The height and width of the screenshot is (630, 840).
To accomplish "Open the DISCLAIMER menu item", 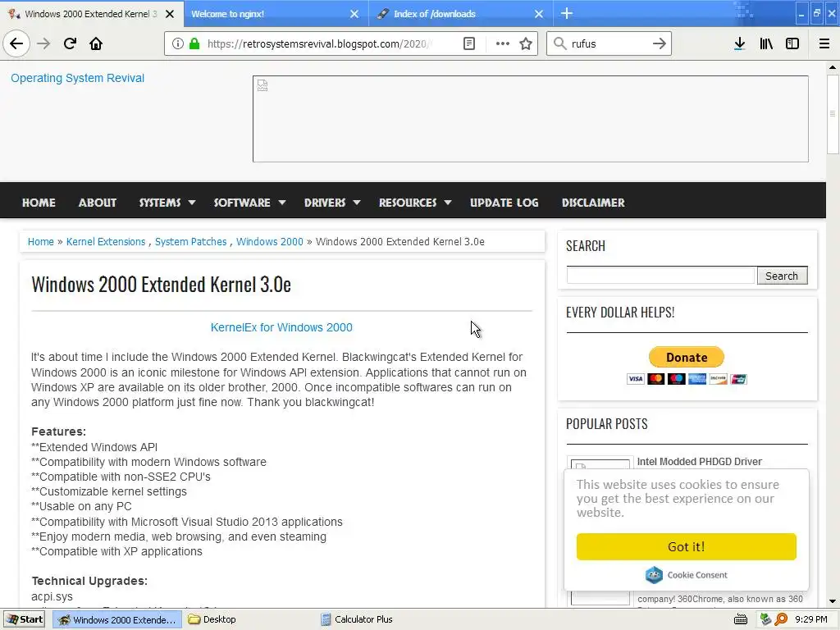I will click(593, 203).
